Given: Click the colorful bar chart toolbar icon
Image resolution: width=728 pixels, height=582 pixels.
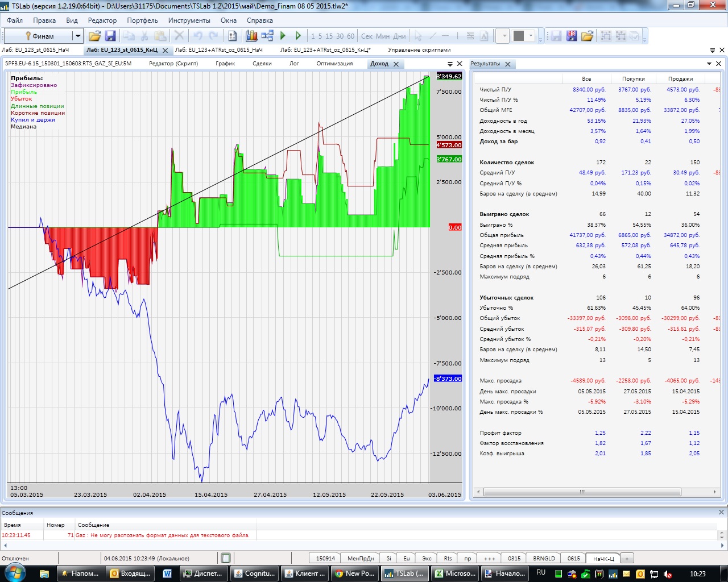Looking at the screenshot, I should (x=251, y=36).
